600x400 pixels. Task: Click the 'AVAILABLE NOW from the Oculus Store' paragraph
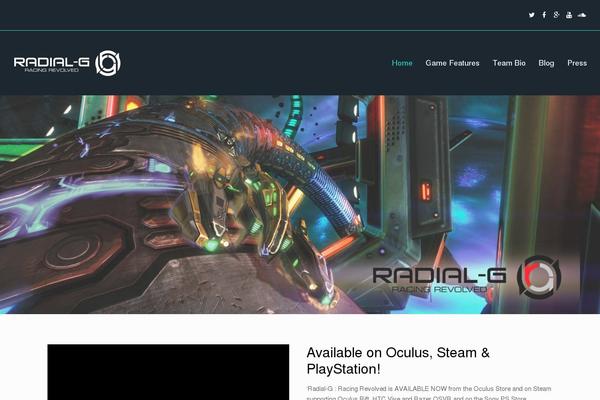tap(429, 393)
